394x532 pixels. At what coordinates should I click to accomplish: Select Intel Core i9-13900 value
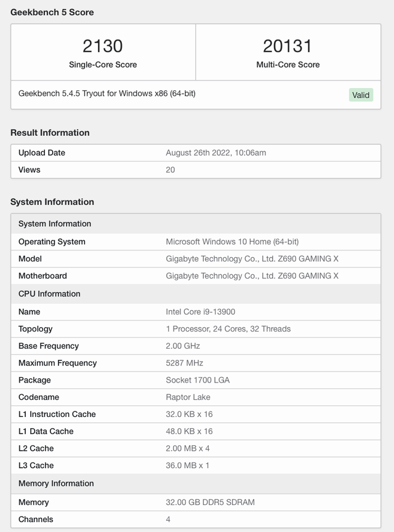point(201,311)
